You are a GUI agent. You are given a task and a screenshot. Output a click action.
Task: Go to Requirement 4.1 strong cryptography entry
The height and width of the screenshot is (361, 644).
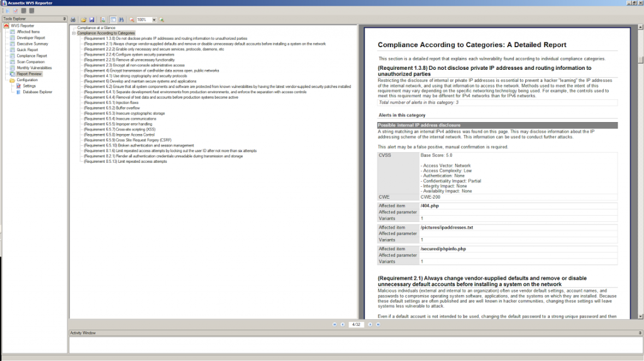pos(136,76)
